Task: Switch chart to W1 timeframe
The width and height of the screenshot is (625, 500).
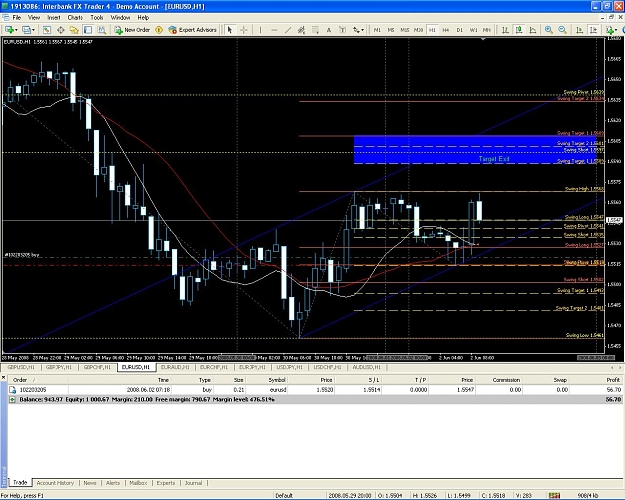Action: [x=473, y=30]
